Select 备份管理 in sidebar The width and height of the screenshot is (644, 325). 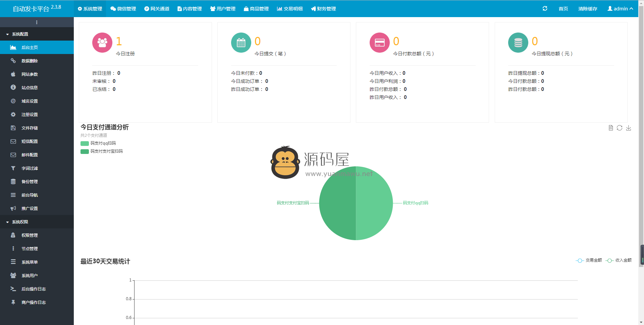click(x=37, y=181)
